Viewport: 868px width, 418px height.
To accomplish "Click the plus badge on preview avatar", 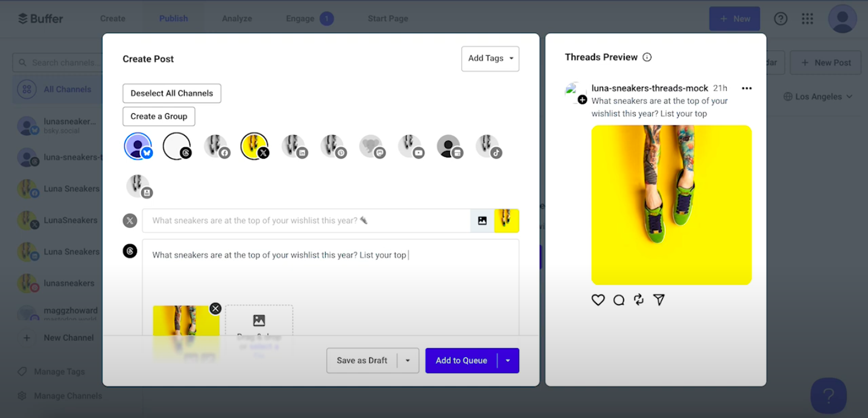I will tap(582, 100).
